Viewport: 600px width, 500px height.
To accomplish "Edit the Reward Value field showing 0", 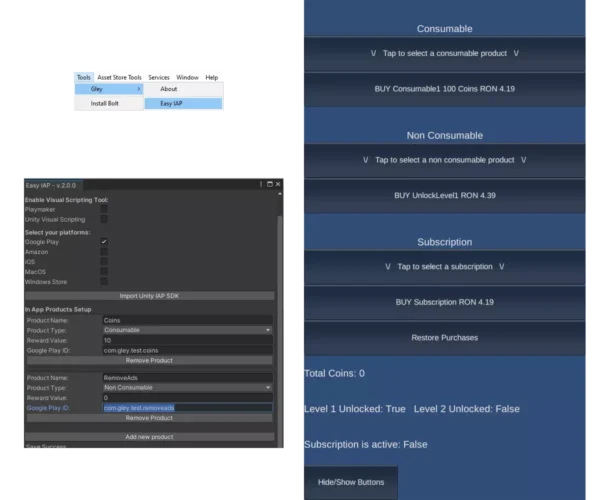I will 188,398.
